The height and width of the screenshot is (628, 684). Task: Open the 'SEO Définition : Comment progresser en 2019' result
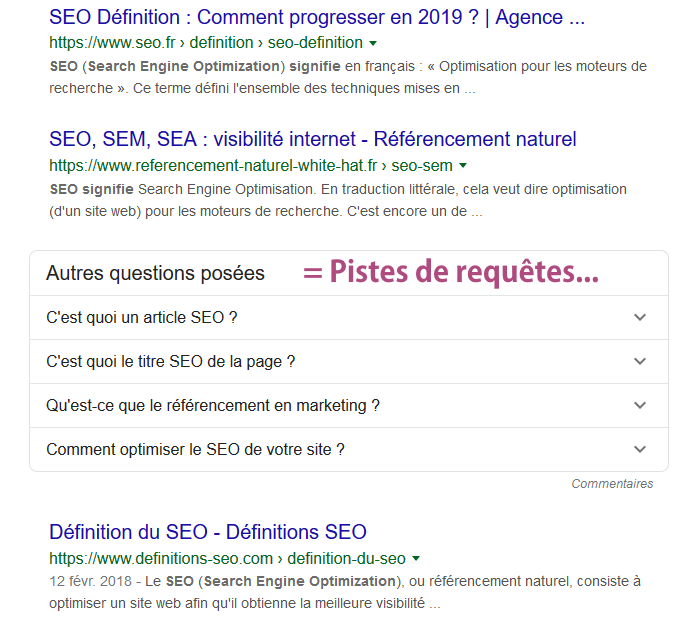(x=317, y=17)
